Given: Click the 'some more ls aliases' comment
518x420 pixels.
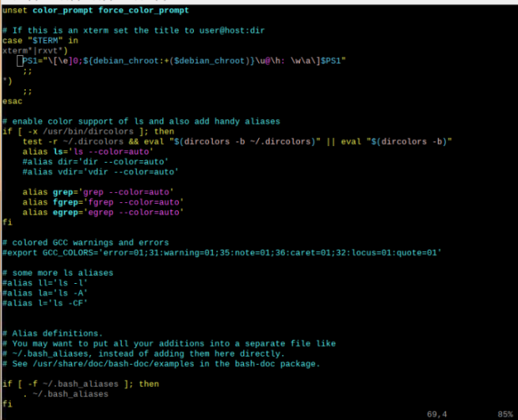Looking at the screenshot, I should [58, 273].
